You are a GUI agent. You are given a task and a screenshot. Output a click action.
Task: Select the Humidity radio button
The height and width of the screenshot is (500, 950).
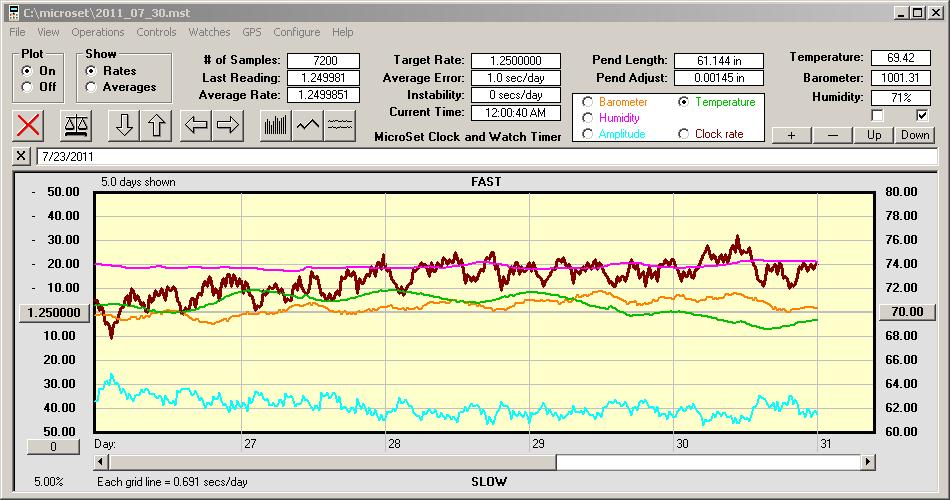click(x=587, y=118)
